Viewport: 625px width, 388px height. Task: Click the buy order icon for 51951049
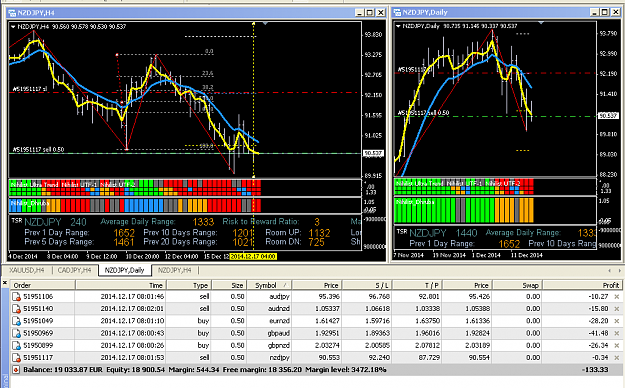16,321
